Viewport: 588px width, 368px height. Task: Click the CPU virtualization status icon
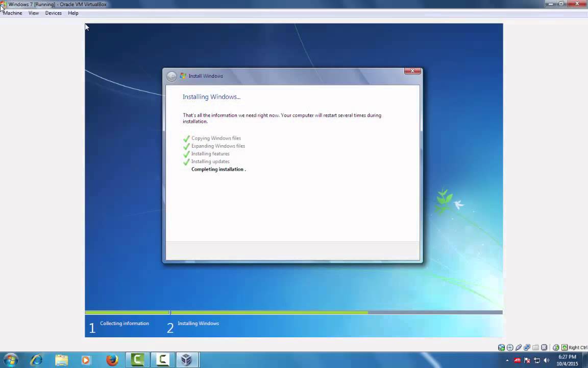tap(544, 348)
